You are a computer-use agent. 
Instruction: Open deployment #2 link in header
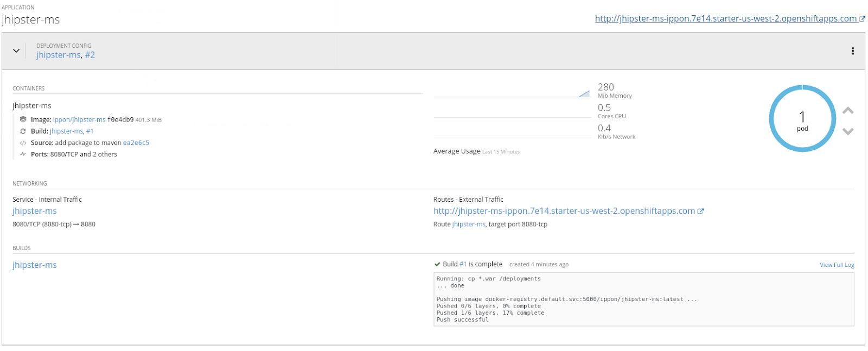90,55
